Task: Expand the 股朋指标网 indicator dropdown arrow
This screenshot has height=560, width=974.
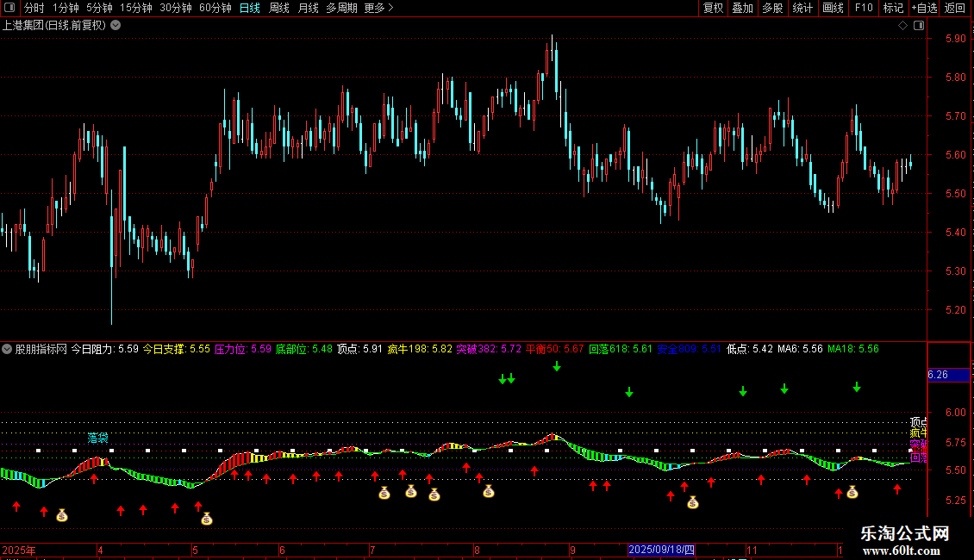Action: point(7,349)
